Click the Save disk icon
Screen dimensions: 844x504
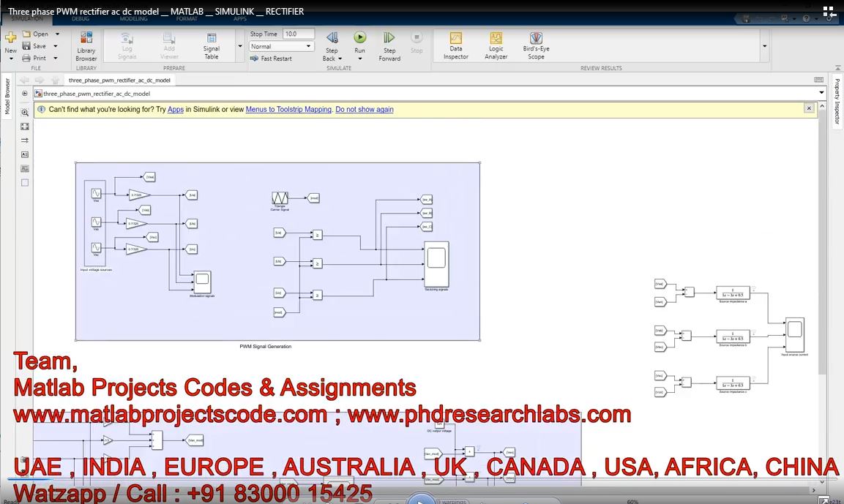click(x=26, y=46)
